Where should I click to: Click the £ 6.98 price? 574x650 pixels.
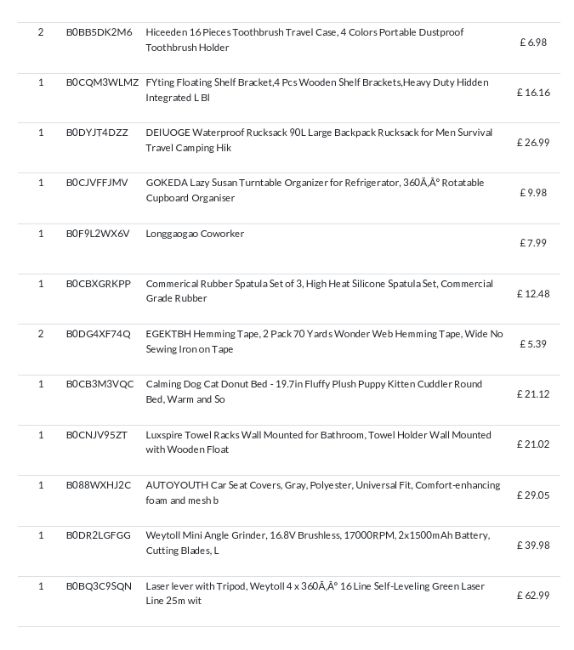[x=533, y=42]
